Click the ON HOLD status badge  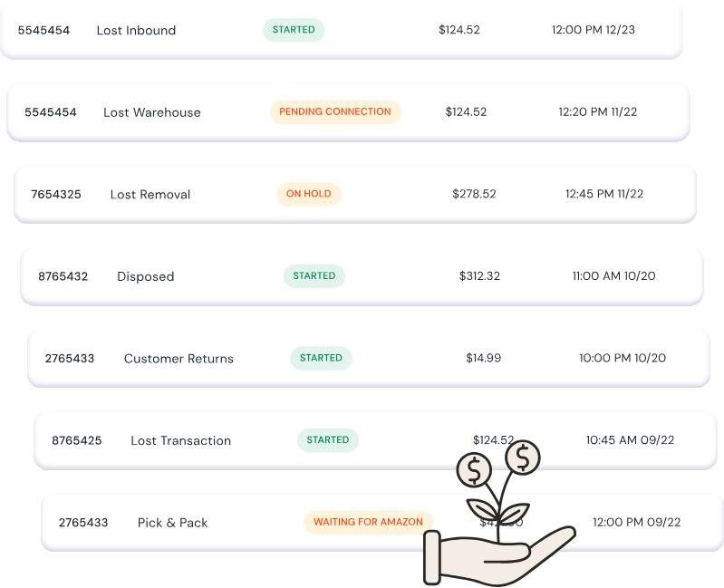308,194
